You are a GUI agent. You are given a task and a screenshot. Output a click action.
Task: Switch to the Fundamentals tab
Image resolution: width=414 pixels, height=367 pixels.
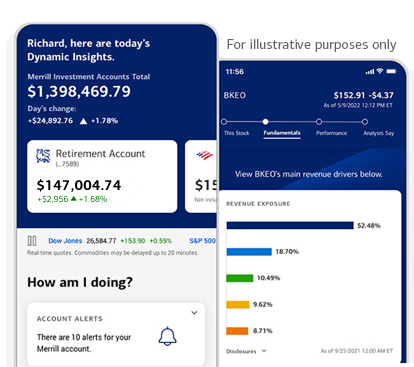pyautogui.click(x=282, y=133)
